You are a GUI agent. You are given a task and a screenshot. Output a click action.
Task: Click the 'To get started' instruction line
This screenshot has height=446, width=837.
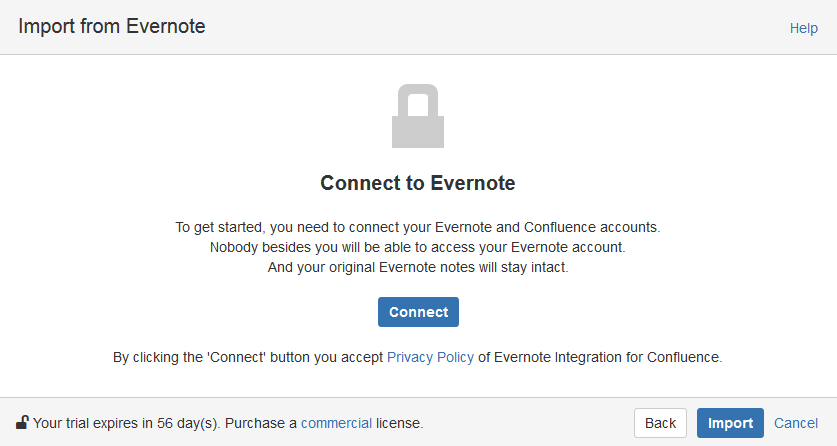click(x=418, y=228)
